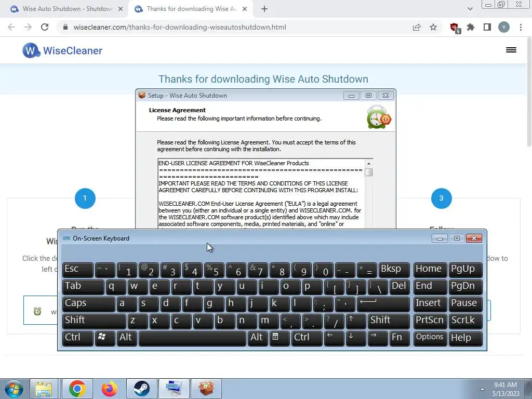532x399 pixels.
Task: Toggle the Fn key
Action: click(400, 338)
